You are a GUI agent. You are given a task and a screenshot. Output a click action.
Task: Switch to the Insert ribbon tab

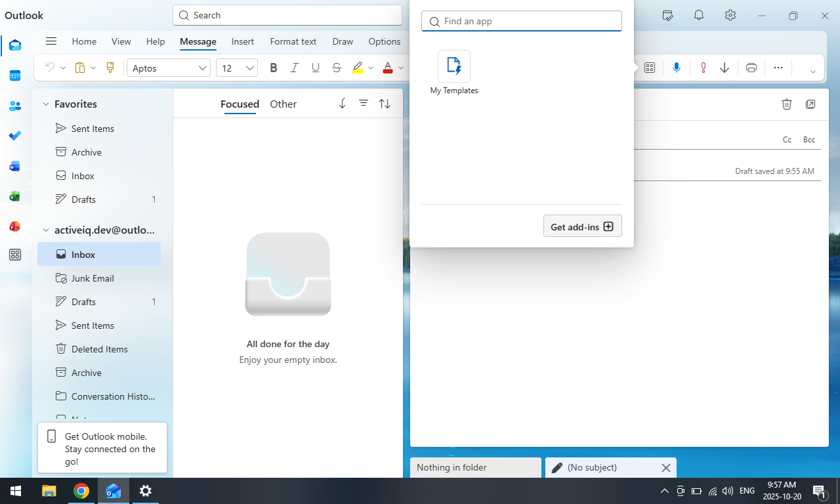[x=242, y=41]
